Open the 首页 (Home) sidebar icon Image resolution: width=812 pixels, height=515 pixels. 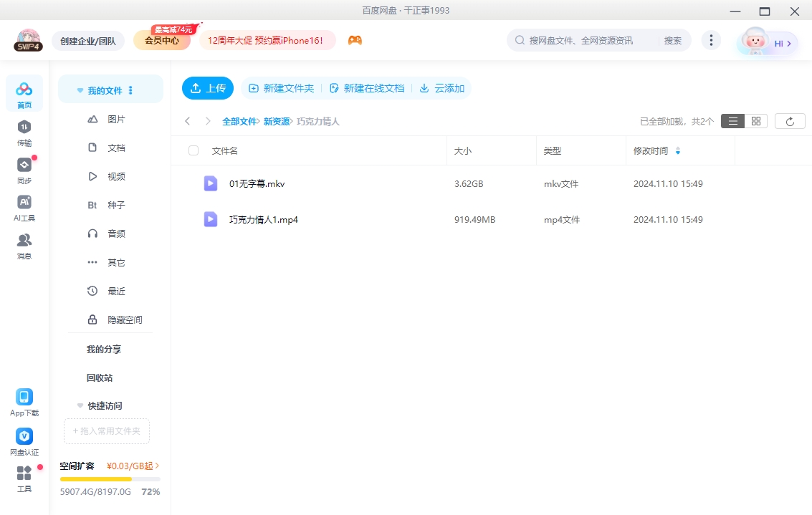coord(24,93)
